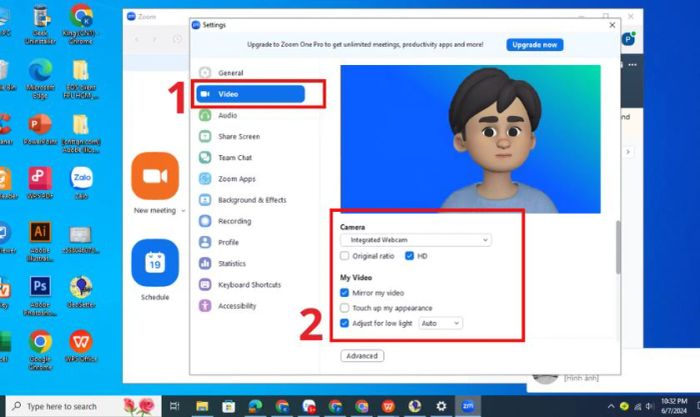Show hidden system tray icons
700x417 pixels.
[x=610, y=406]
